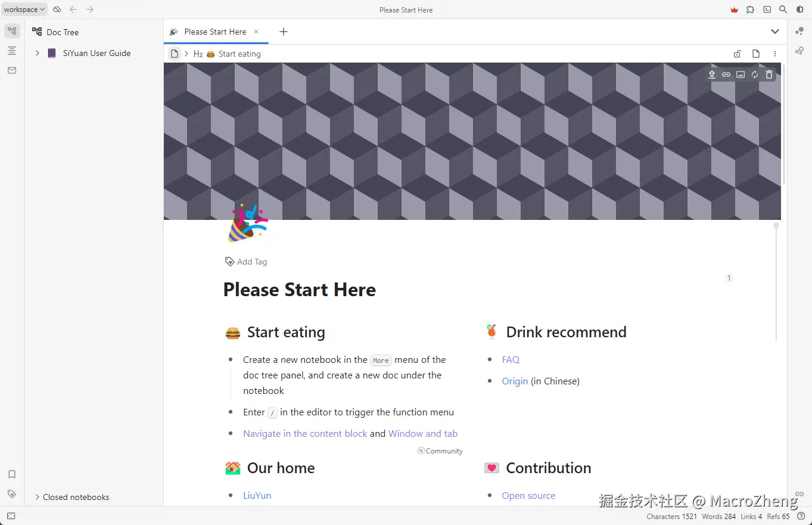Upload a custom banner image
The image size is (812, 525).
pyautogui.click(x=712, y=74)
